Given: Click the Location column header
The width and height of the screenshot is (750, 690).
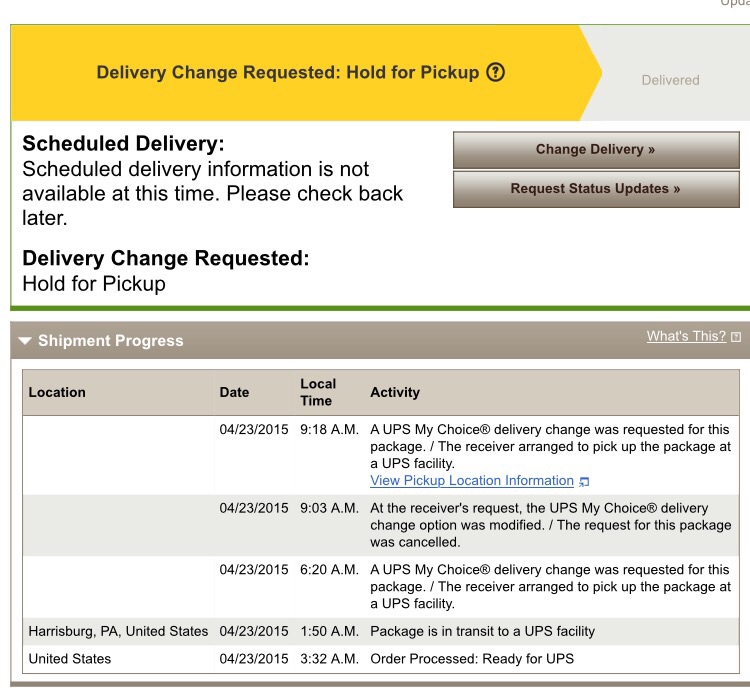Looking at the screenshot, I should [57, 392].
